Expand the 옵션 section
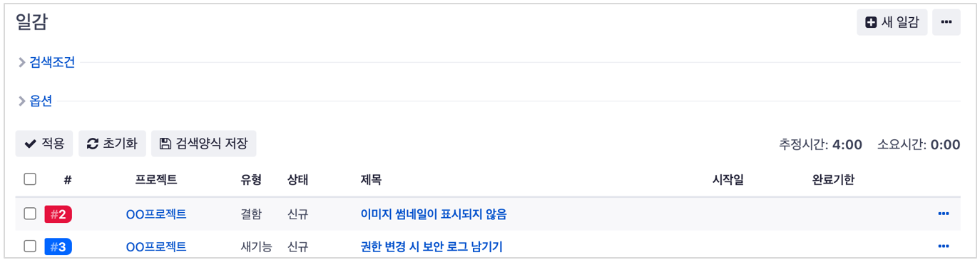980x260 pixels. click(35, 101)
